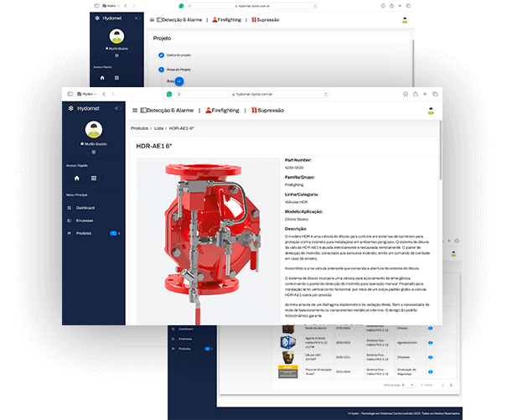Expand Produtos in the product list window's sidebar
This screenshot has width=507, height=420.
click(192, 349)
